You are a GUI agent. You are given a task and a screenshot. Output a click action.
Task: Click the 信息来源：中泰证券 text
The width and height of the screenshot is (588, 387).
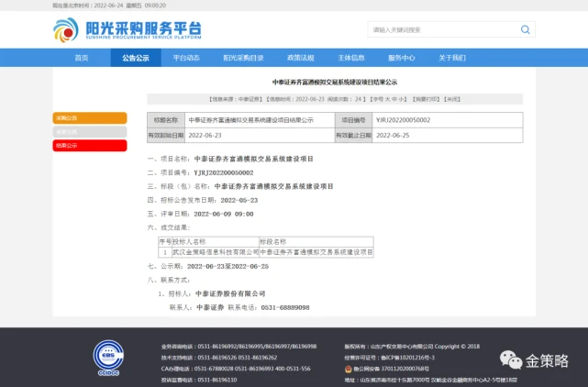coord(236,99)
